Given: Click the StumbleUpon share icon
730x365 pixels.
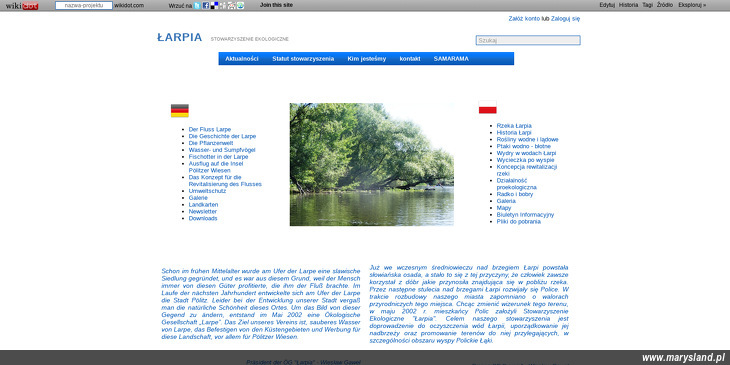Looking at the screenshot, I should pyautogui.click(x=240, y=6).
